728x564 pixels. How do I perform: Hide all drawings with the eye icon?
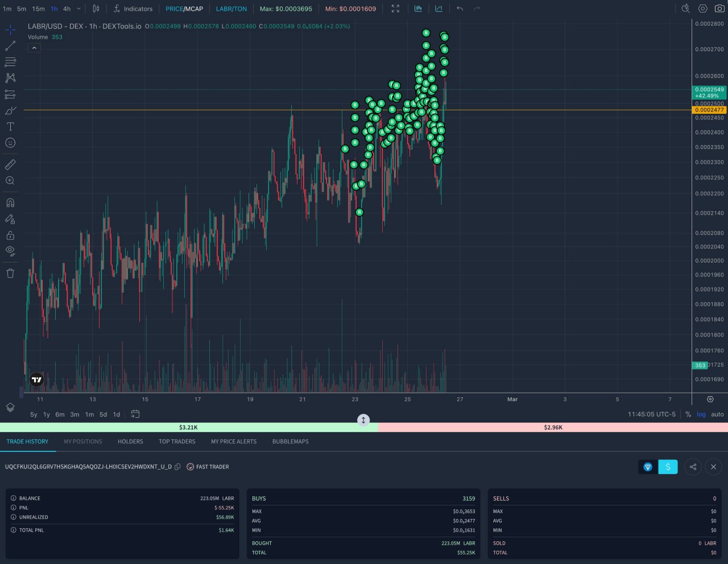pyautogui.click(x=10, y=251)
